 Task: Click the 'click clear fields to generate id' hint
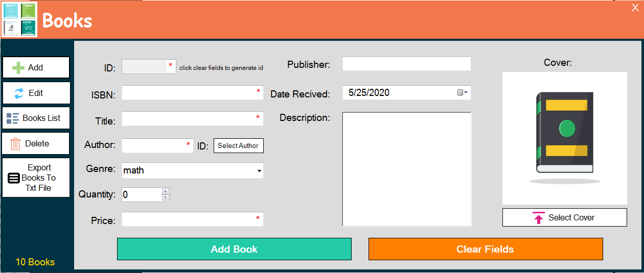coord(221,68)
